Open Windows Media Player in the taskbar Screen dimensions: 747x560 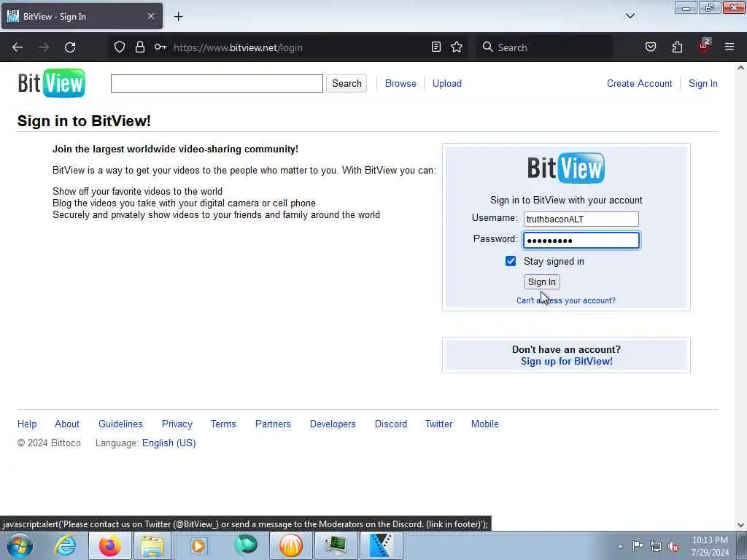tap(198, 545)
